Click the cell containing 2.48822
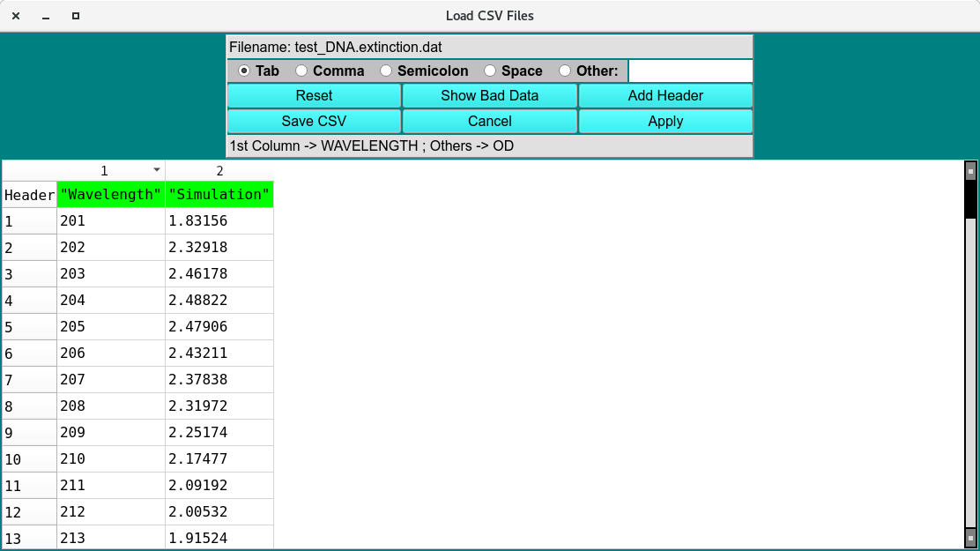The height and width of the screenshot is (551, 980). point(219,301)
